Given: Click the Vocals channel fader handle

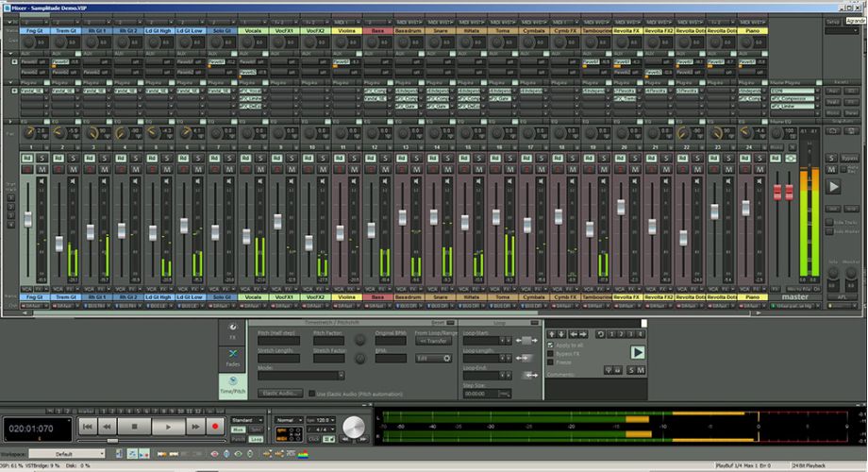Looking at the screenshot, I should pos(246,235).
